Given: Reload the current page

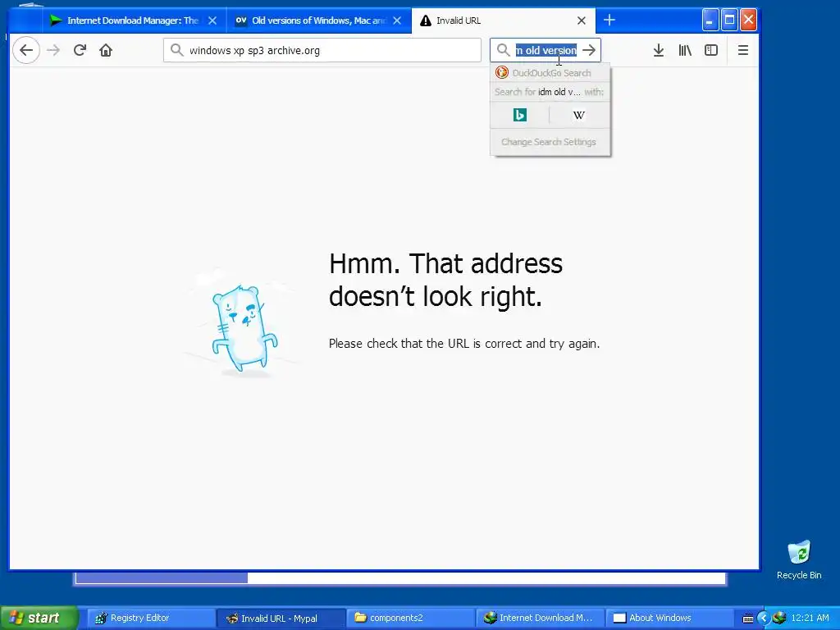Looking at the screenshot, I should tap(80, 50).
